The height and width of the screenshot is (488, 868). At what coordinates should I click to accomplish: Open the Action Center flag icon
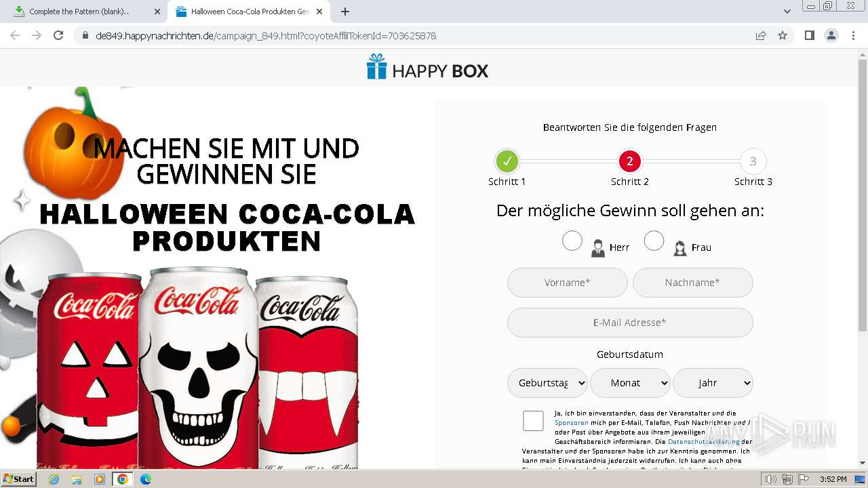(804, 479)
